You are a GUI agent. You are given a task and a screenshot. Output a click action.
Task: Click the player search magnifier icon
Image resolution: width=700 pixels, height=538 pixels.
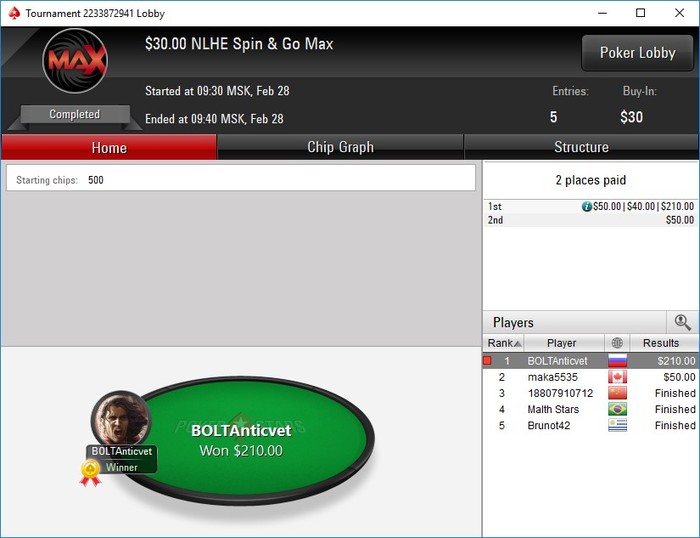[x=682, y=322]
